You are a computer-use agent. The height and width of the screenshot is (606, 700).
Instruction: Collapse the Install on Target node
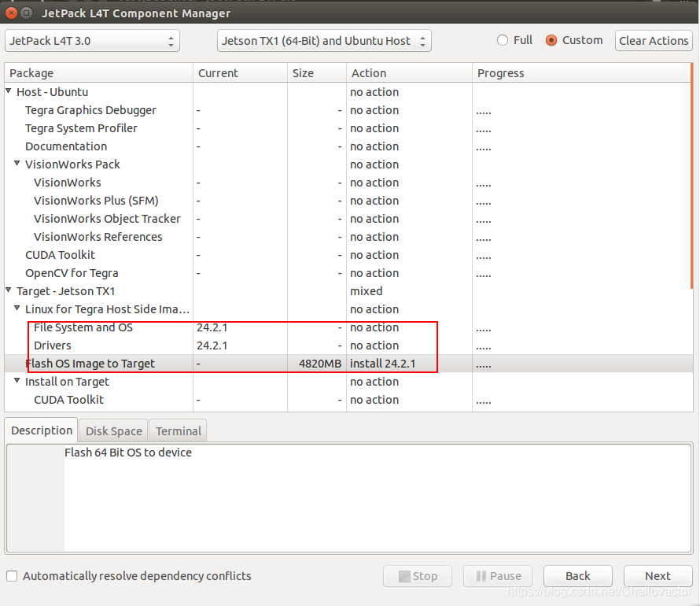[x=17, y=380]
